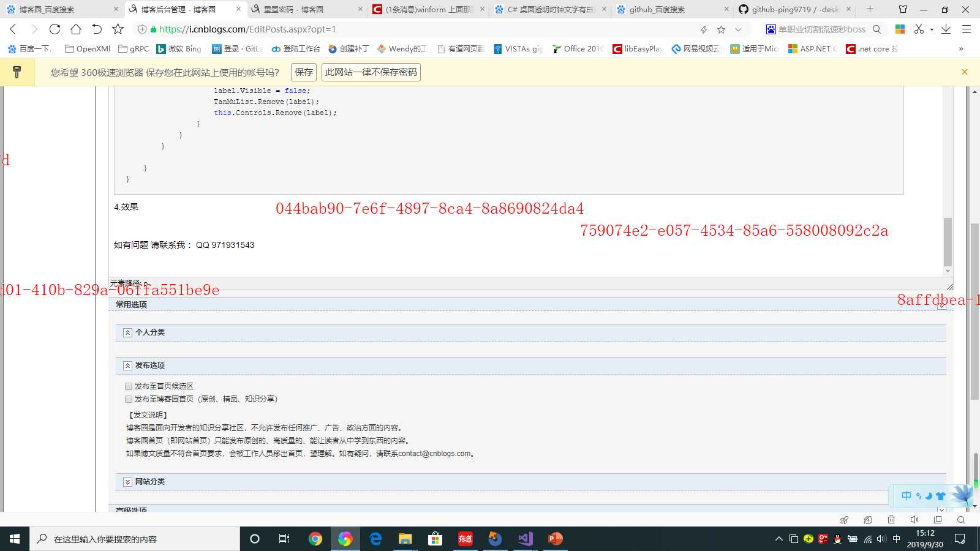The width and height of the screenshot is (980, 551).
Task: Open the libEasyPlay bookmark
Action: click(638, 49)
